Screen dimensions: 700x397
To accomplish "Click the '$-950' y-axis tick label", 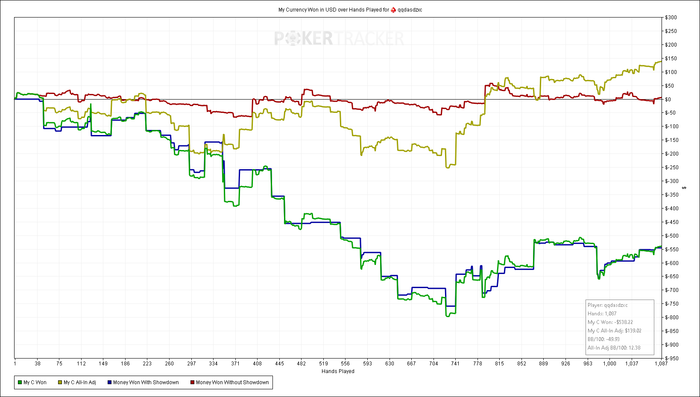I will (672, 358).
